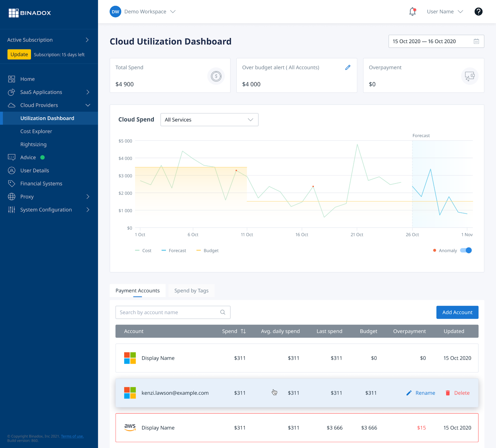
Task: Toggle Budget series in chart legend
Action: pos(207,250)
